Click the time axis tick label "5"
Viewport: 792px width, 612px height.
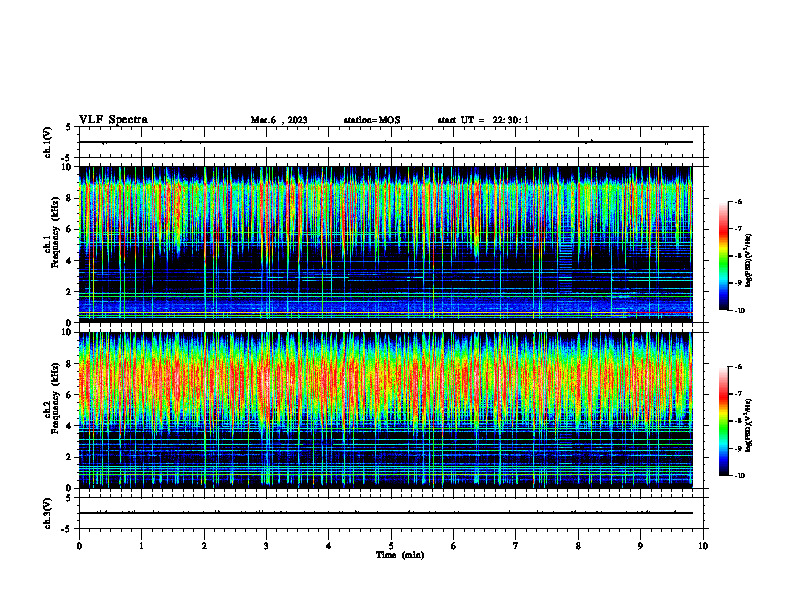point(391,546)
